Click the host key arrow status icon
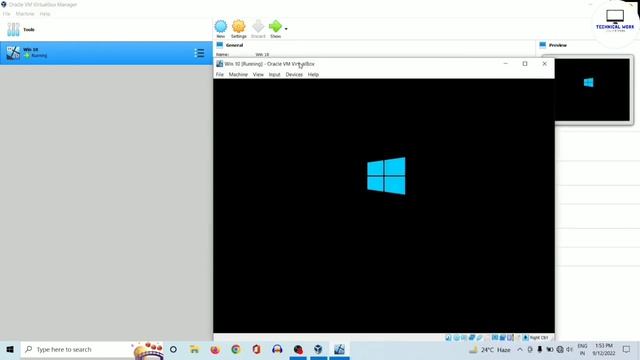 click(x=526, y=338)
